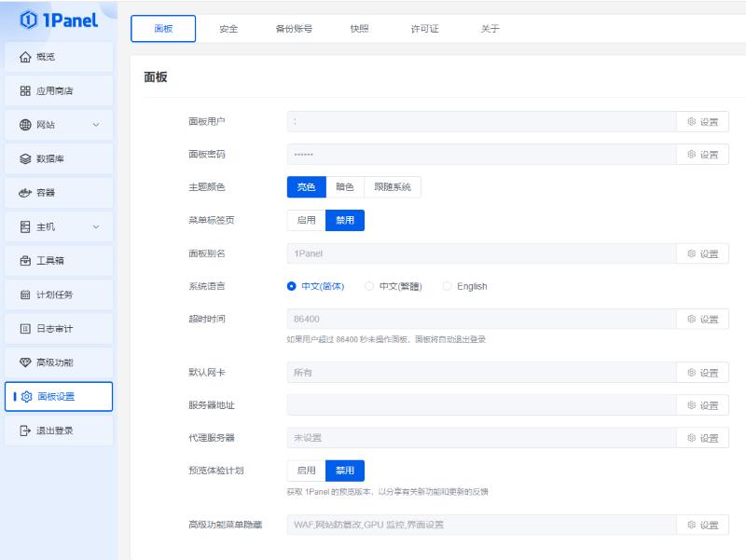Expand the 网站 sidebar submenu
Image resolution: width=746 pixels, height=560 pixels.
(96, 124)
